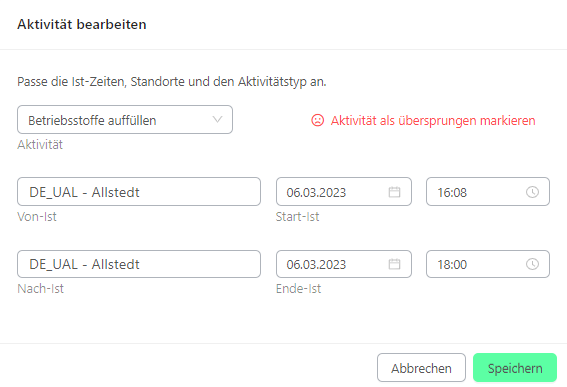Cancel editing with the Abbrechen button
This screenshot has width=567, height=387.
point(421,368)
